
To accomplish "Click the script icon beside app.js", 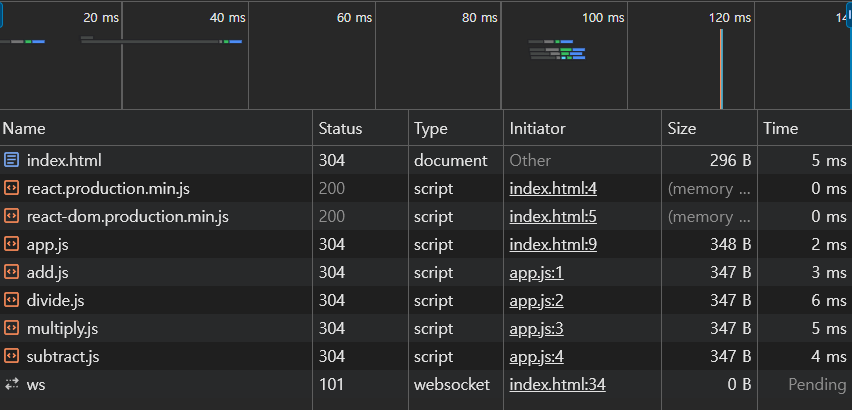I will (x=12, y=244).
